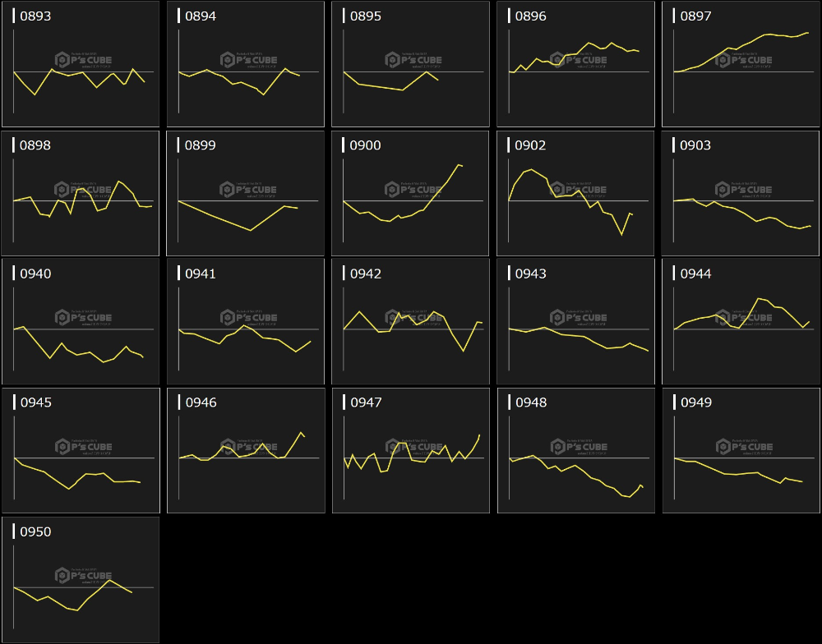Image resolution: width=822 pixels, height=644 pixels.
Task: Click the 0895 line graph
Action: pyautogui.click(x=410, y=64)
